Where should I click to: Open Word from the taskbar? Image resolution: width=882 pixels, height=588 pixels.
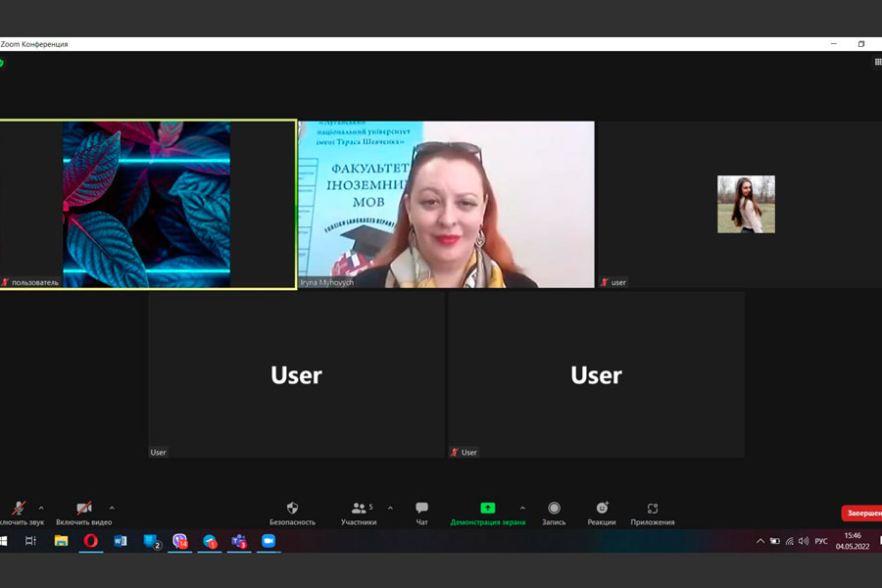[121, 541]
